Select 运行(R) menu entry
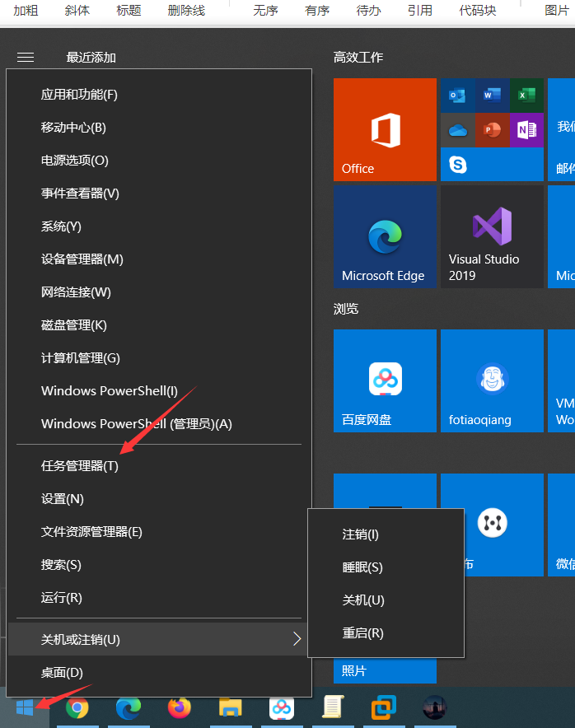 (x=159, y=598)
